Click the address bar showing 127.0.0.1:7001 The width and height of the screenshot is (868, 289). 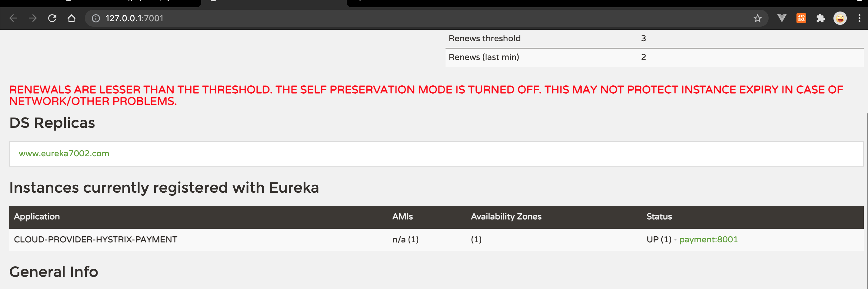[x=426, y=18]
